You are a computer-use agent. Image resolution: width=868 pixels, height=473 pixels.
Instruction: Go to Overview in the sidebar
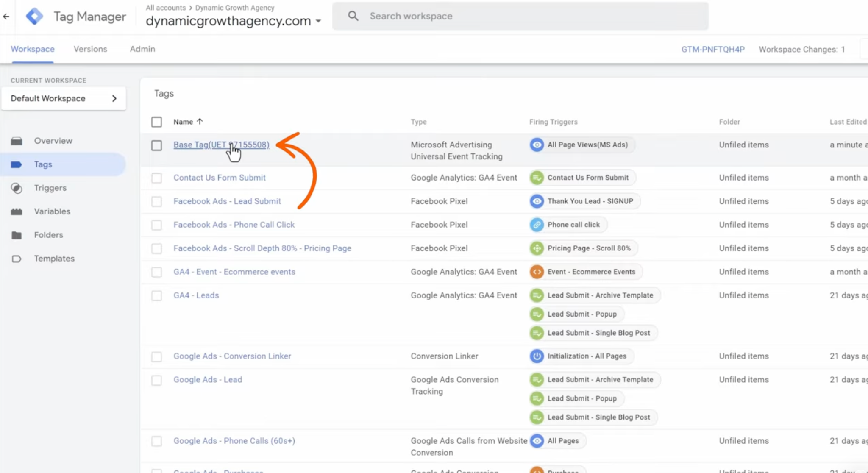pos(53,141)
